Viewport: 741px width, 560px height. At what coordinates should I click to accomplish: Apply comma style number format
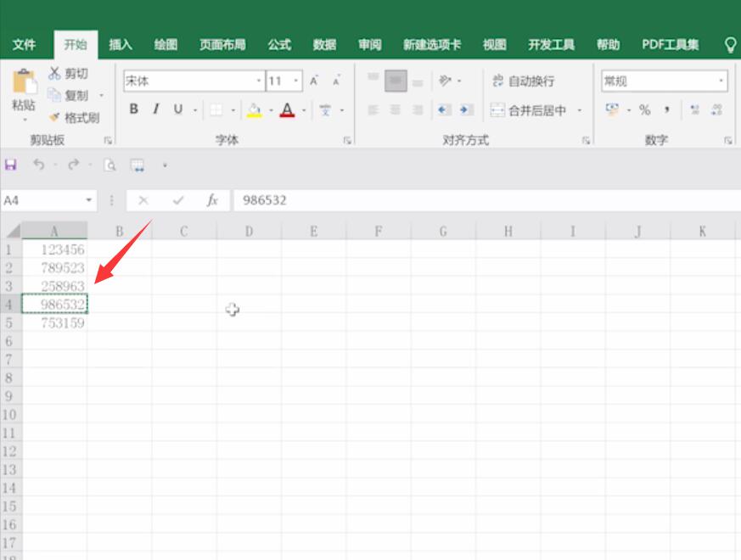coord(667,110)
